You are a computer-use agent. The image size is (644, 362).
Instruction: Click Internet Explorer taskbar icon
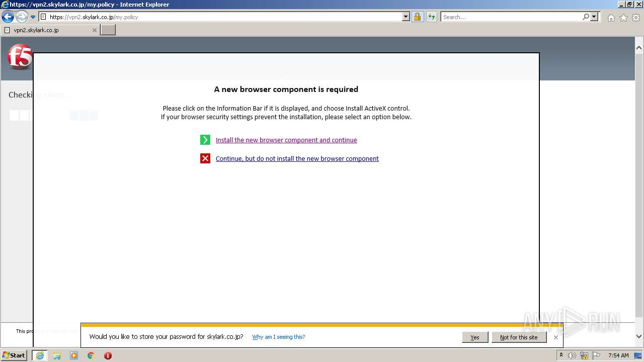pos(40,355)
